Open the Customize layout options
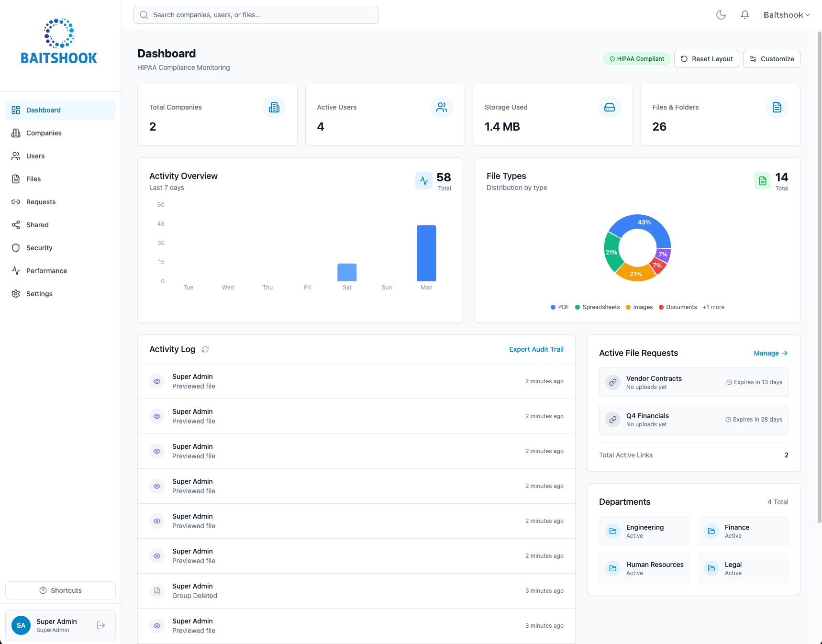 point(771,59)
